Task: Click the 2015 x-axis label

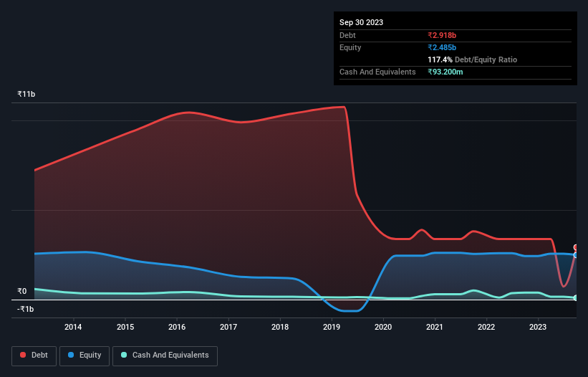Action: [x=125, y=327]
